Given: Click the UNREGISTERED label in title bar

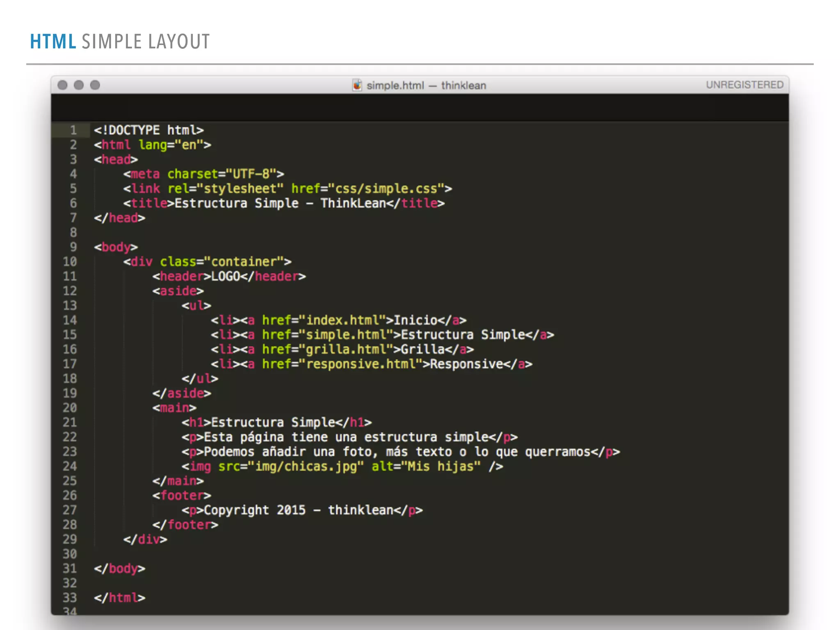Looking at the screenshot, I should coord(744,85).
